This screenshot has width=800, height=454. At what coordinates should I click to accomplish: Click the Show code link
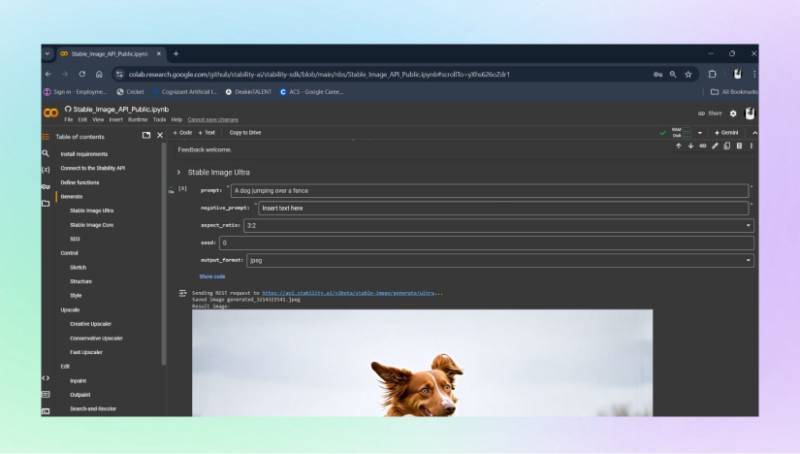(x=212, y=276)
